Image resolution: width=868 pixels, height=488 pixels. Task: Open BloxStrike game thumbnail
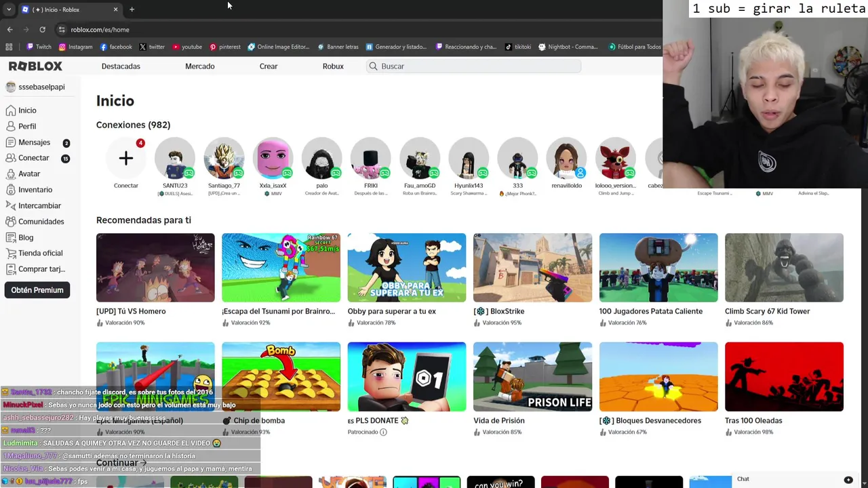point(532,268)
